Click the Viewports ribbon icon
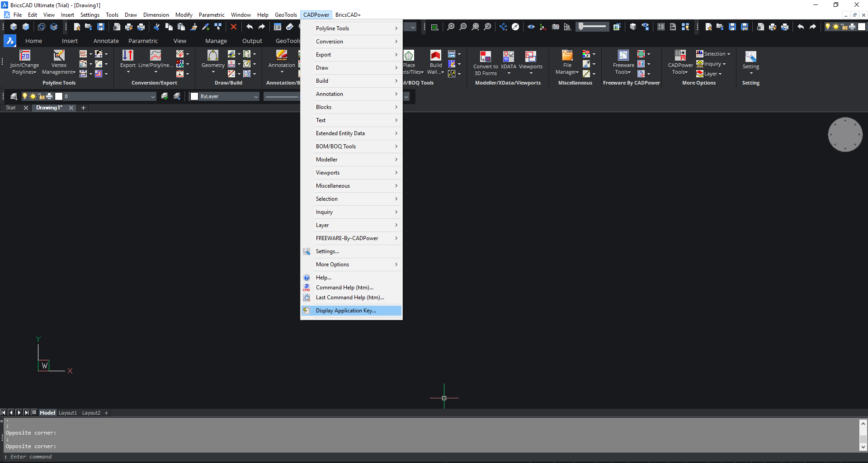This screenshot has width=868, height=463. click(531, 57)
